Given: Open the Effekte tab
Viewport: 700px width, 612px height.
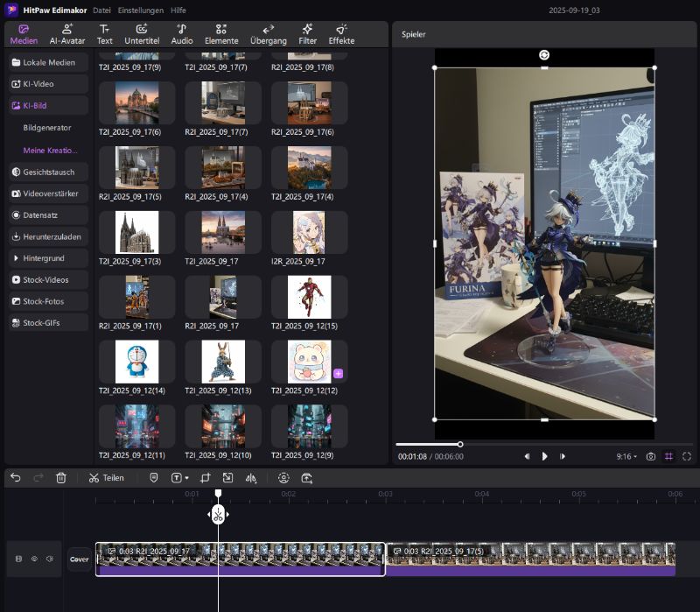Looking at the screenshot, I should [341, 34].
